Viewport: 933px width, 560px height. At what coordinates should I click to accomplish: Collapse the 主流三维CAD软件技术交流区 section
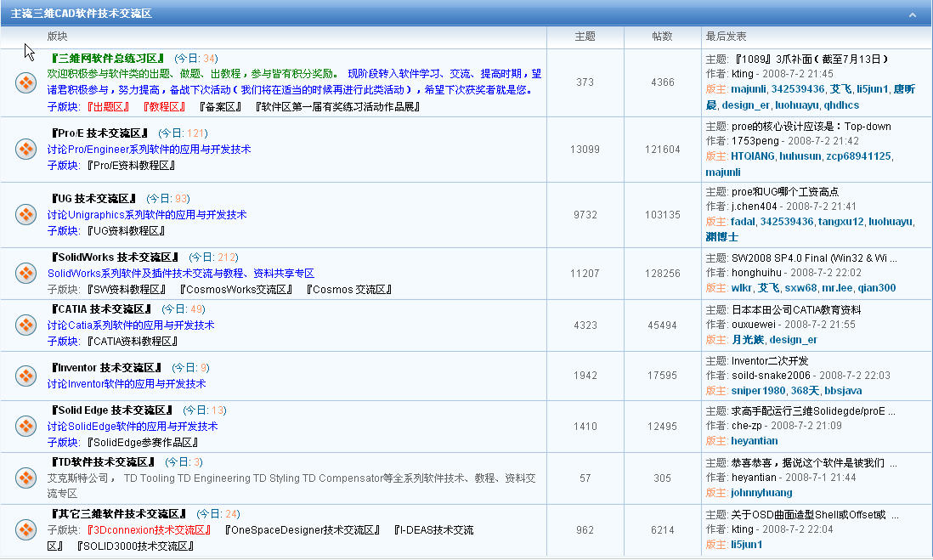912,14
